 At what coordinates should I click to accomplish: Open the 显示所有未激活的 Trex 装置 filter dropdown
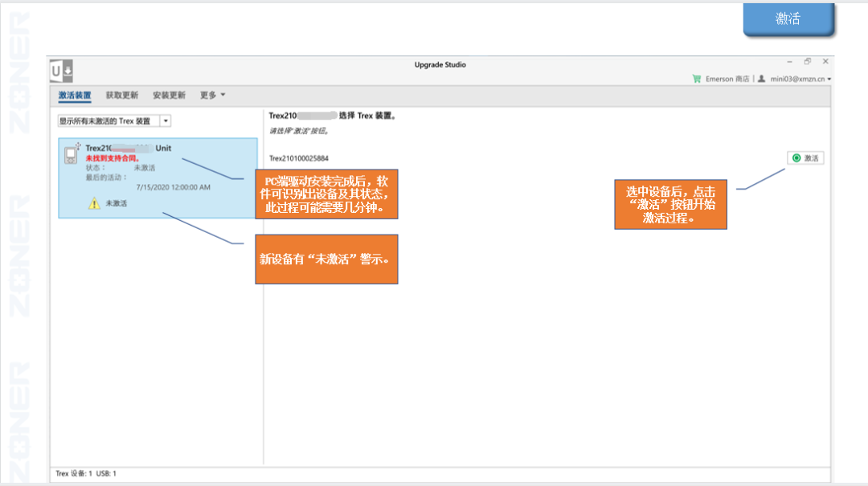[166, 121]
